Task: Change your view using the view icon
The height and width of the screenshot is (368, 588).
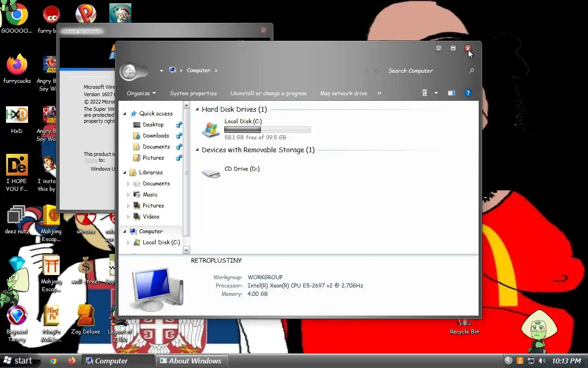Action: tap(425, 93)
